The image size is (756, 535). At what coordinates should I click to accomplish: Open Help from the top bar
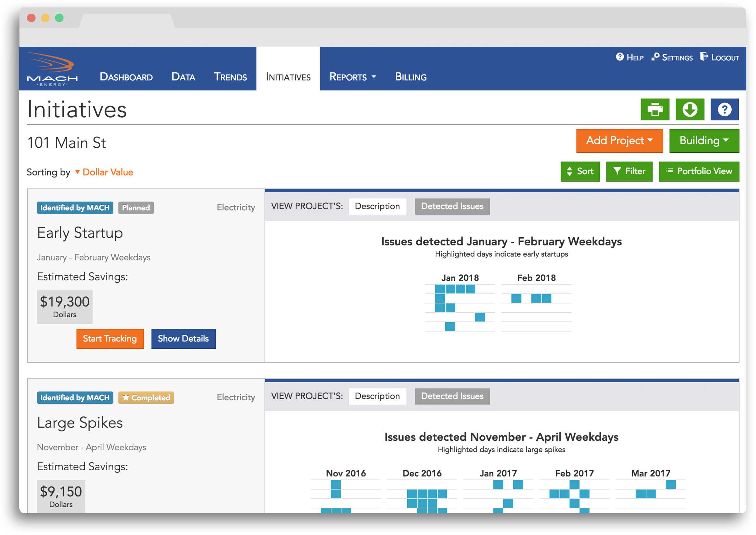629,57
